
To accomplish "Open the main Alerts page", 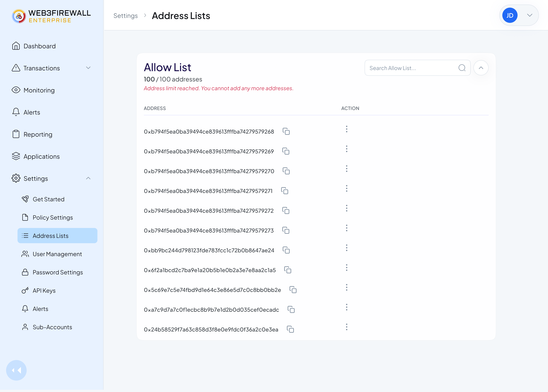I will click(x=26, y=112).
